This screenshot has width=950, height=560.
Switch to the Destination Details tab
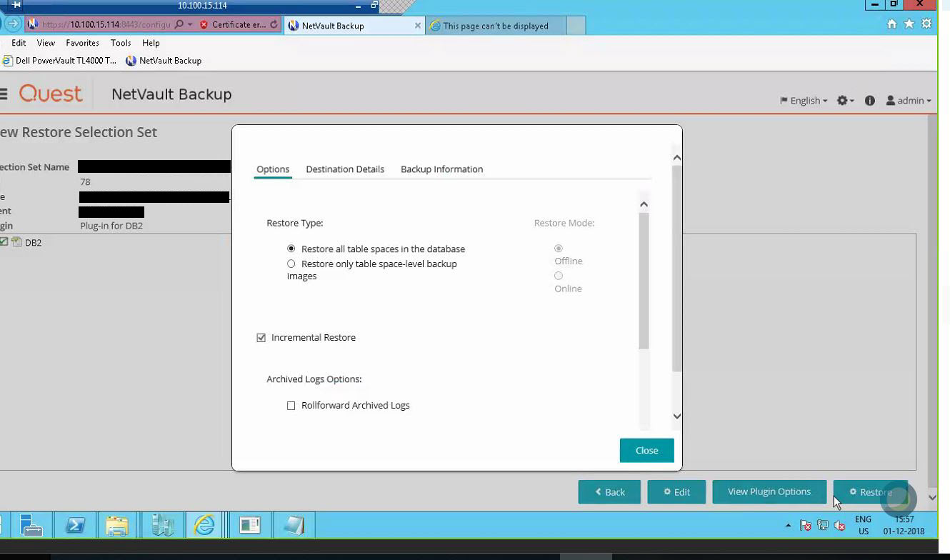pos(344,169)
